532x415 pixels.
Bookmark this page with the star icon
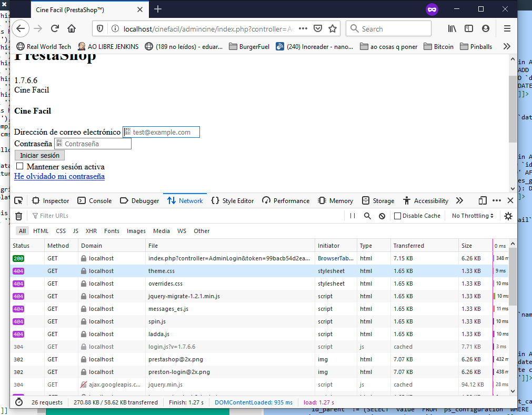(x=333, y=29)
